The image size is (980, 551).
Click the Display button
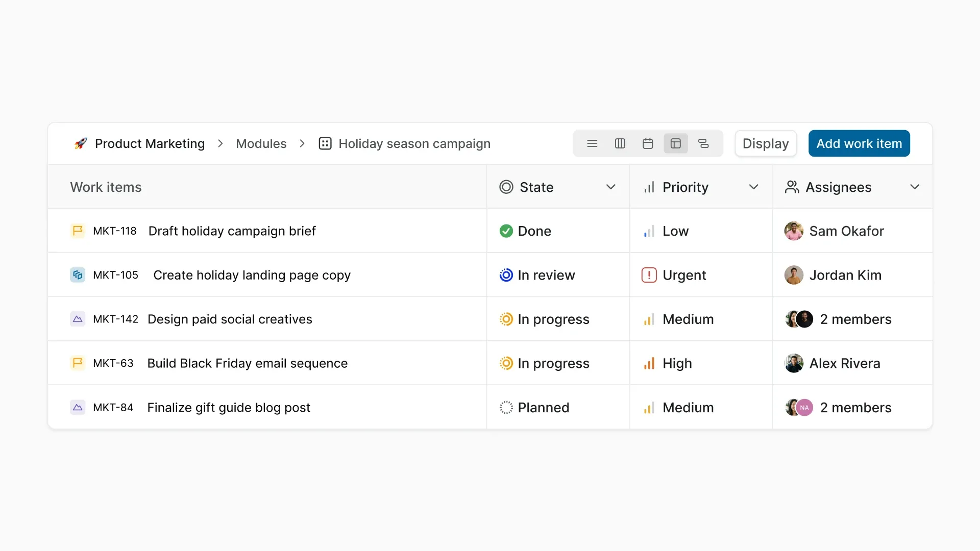pos(766,144)
